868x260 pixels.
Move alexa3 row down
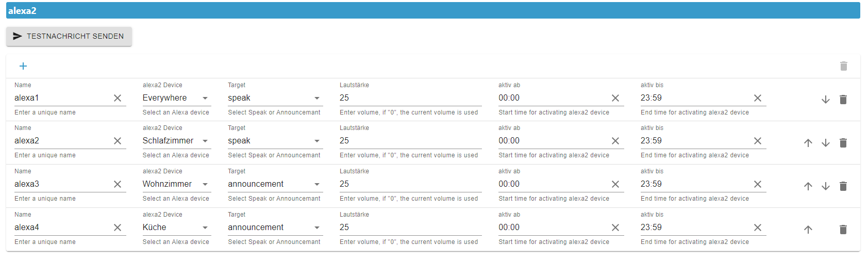click(826, 186)
